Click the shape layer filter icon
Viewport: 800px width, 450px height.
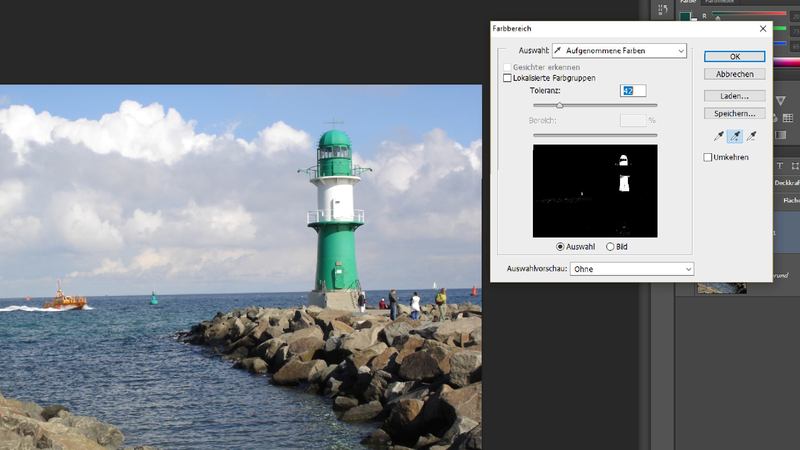[794, 166]
